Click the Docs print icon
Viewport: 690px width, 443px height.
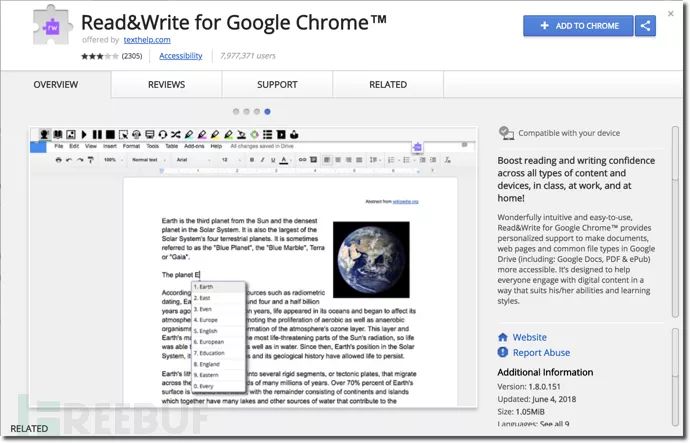pyautogui.click(x=59, y=160)
